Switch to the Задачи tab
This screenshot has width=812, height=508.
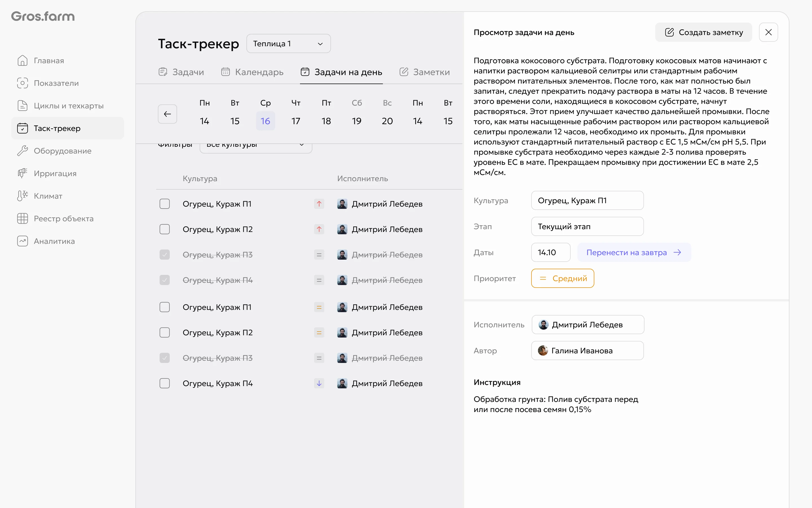pyautogui.click(x=181, y=72)
